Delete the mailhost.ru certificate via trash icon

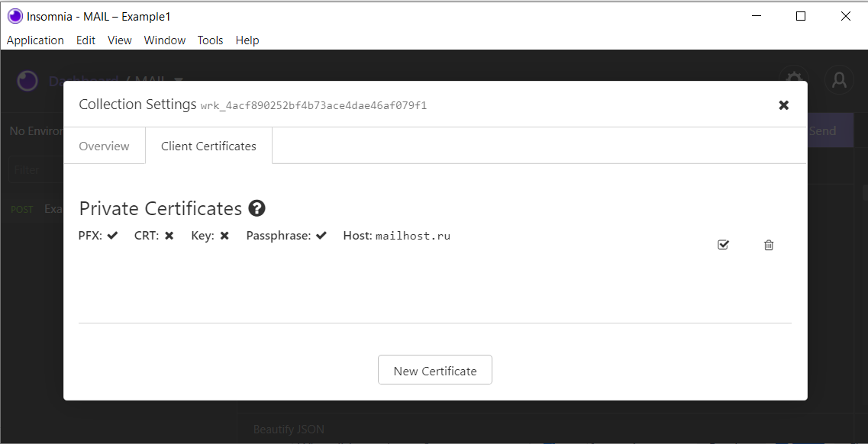(769, 244)
